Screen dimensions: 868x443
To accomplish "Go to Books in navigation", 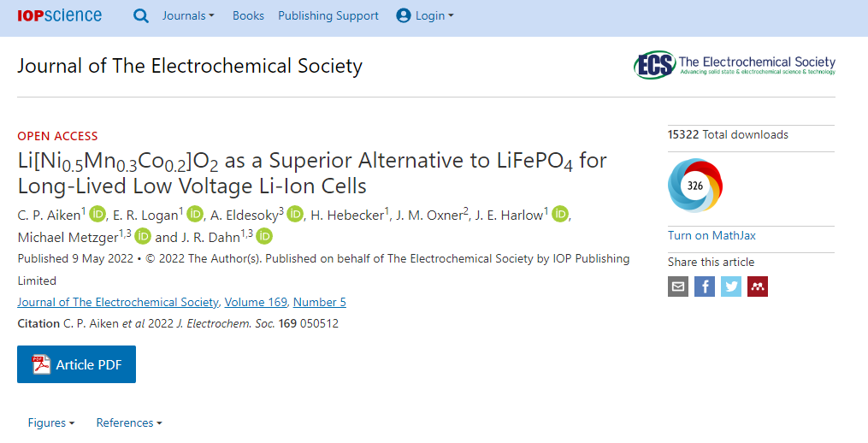I will pos(248,15).
